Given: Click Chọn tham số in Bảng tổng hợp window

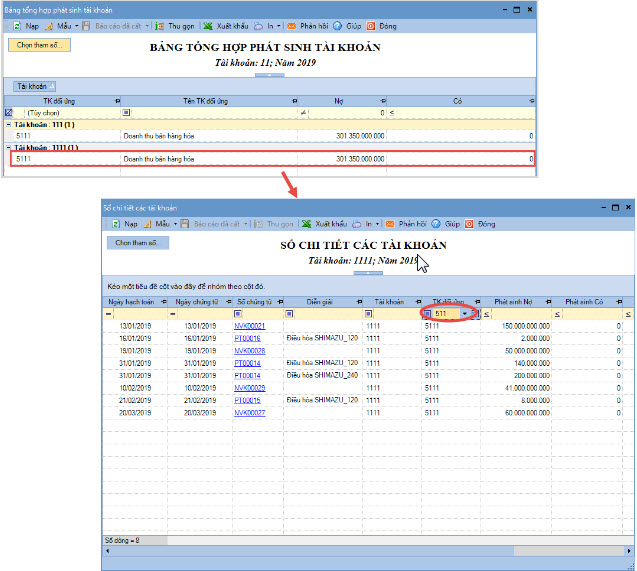Looking at the screenshot, I should point(39,45).
